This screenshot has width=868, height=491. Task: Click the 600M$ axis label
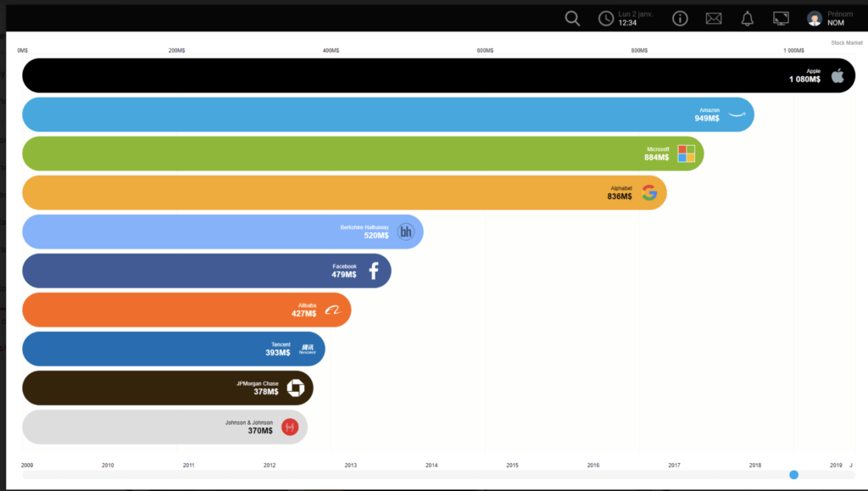[x=486, y=50]
